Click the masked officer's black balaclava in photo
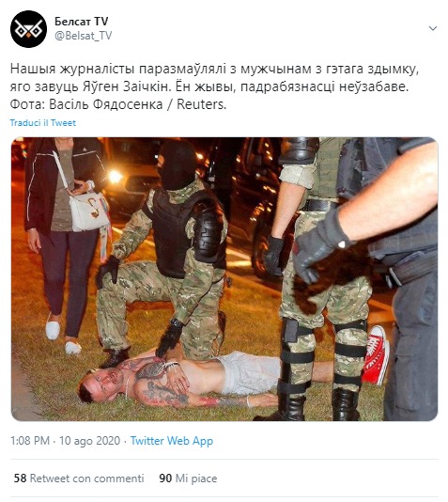This screenshot has width=448, height=502. (177, 165)
